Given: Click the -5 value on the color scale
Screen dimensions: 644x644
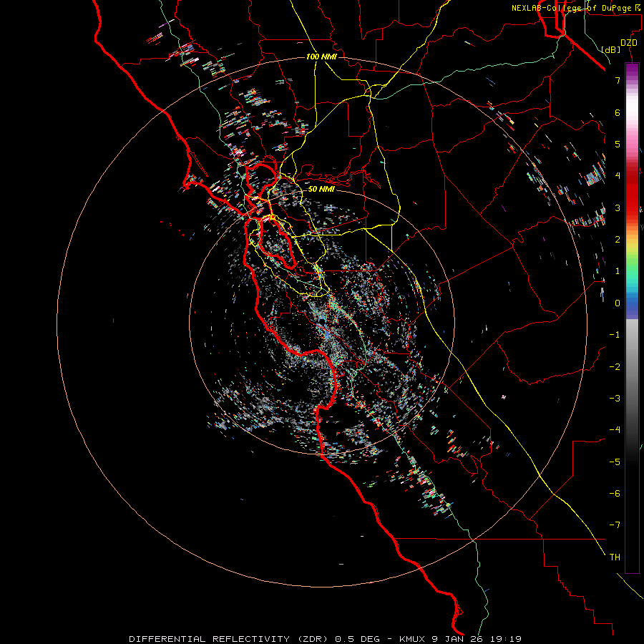Looking at the screenshot, I should (x=615, y=462).
